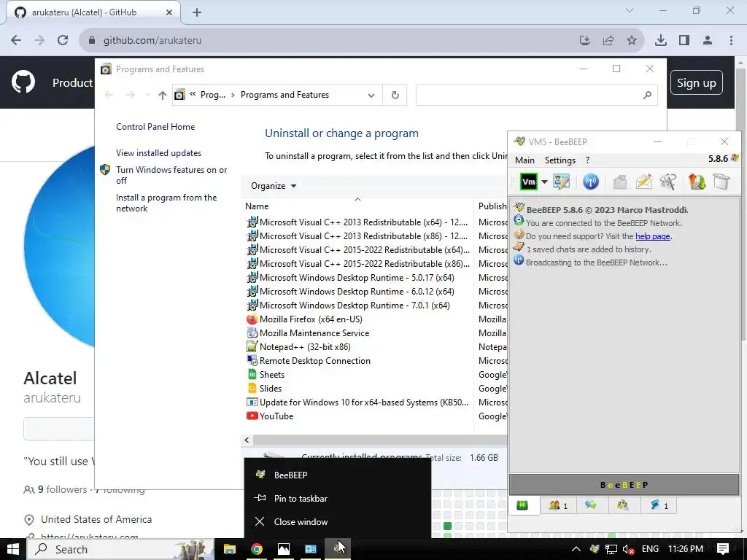
Task: Click the blue broadcast antenna icon
Action: pyautogui.click(x=591, y=182)
